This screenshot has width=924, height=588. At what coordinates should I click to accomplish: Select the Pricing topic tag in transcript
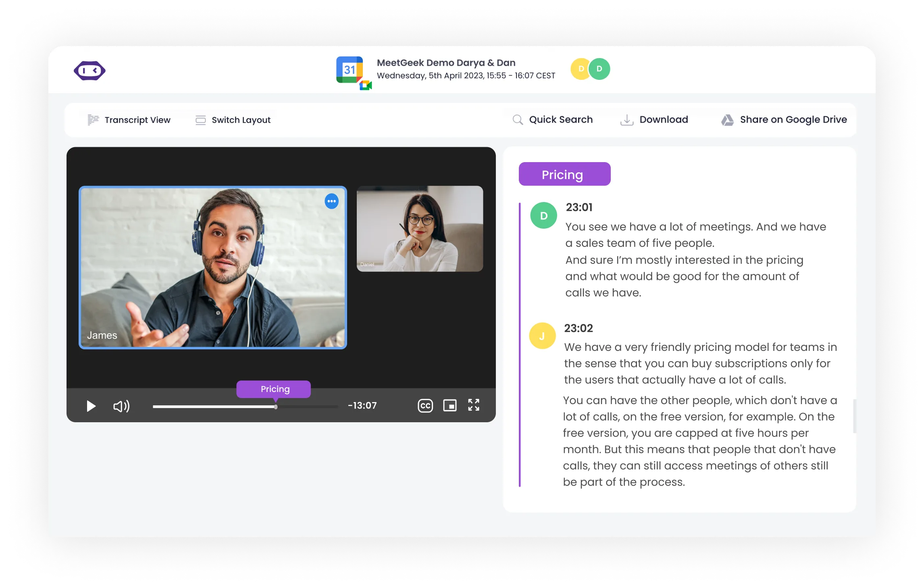coord(564,174)
